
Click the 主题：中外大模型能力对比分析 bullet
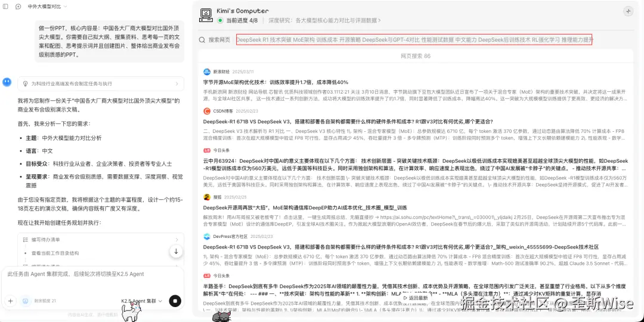[64, 138]
